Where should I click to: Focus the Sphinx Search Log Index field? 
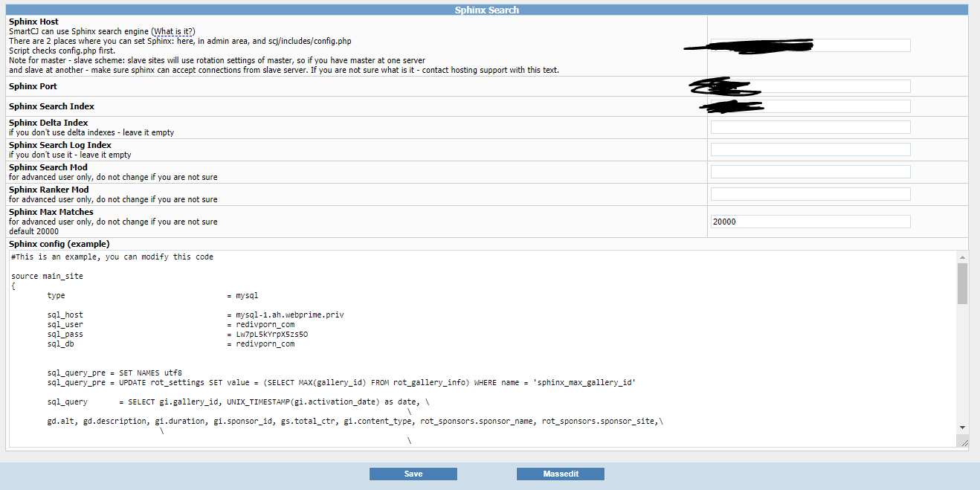click(810, 149)
